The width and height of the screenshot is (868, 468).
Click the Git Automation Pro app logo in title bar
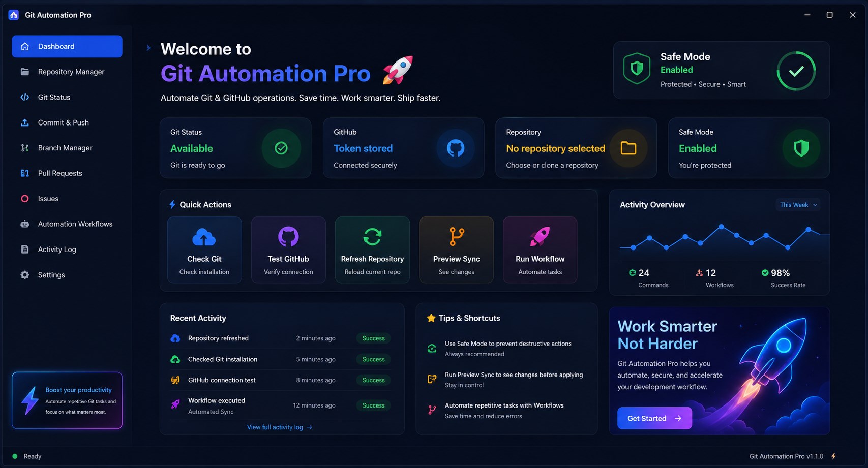coord(14,15)
